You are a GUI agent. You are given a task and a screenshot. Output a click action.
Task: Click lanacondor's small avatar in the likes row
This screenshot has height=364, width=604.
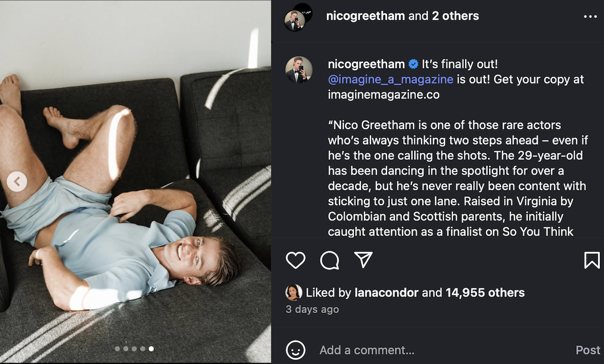click(x=293, y=292)
